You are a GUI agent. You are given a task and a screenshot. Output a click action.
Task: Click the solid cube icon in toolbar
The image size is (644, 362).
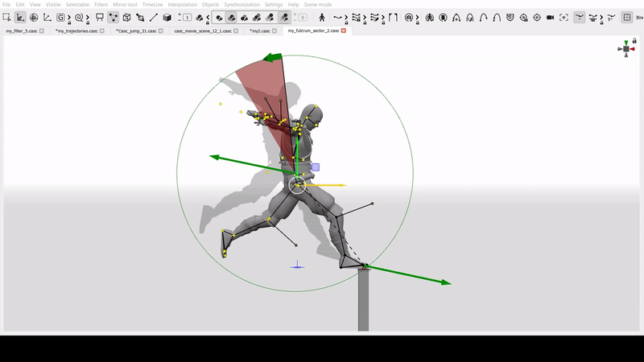coord(167,17)
